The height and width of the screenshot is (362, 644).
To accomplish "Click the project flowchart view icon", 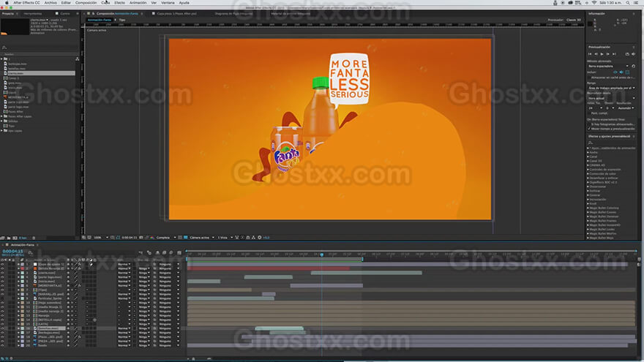I will click(x=78, y=59).
